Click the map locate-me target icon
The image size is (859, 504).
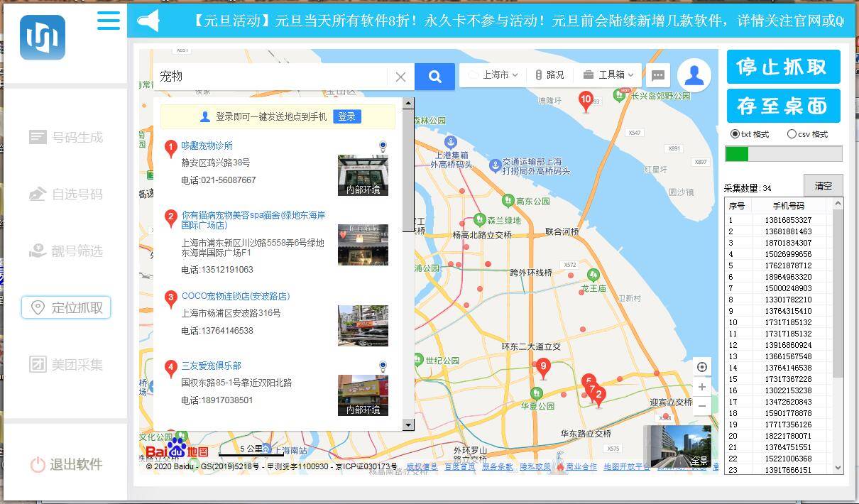coord(702,367)
